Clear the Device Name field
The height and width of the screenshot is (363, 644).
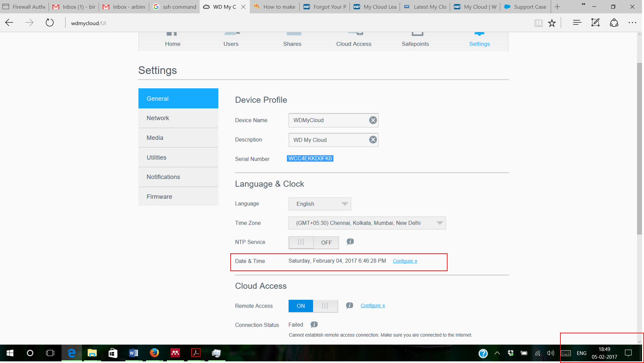[x=373, y=120]
